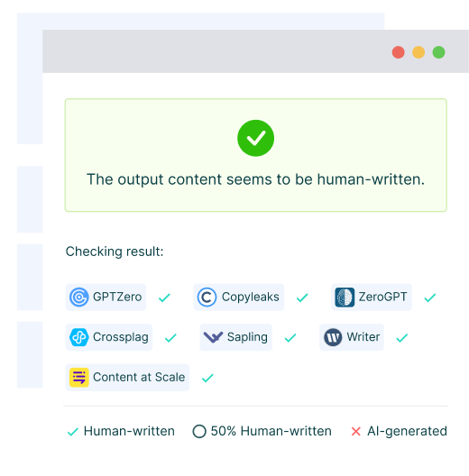
Task: Click the Writer W logo icon
Action: (x=333, y=337)
